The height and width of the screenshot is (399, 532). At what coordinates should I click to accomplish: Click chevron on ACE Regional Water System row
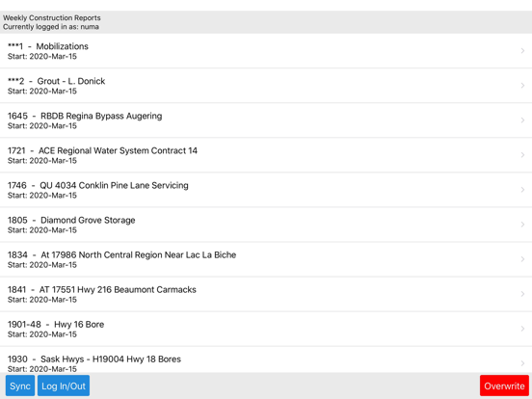coord(522,155)
